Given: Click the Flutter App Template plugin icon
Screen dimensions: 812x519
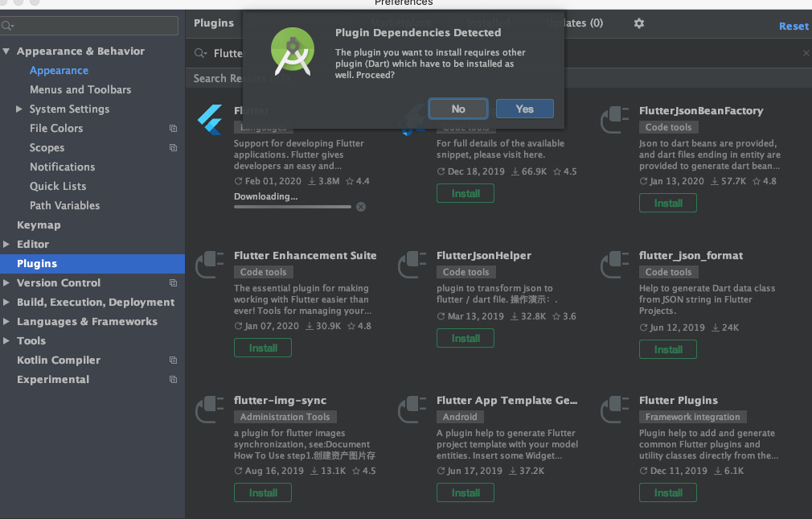Looking at the screenshot, I should coord(412,409).
